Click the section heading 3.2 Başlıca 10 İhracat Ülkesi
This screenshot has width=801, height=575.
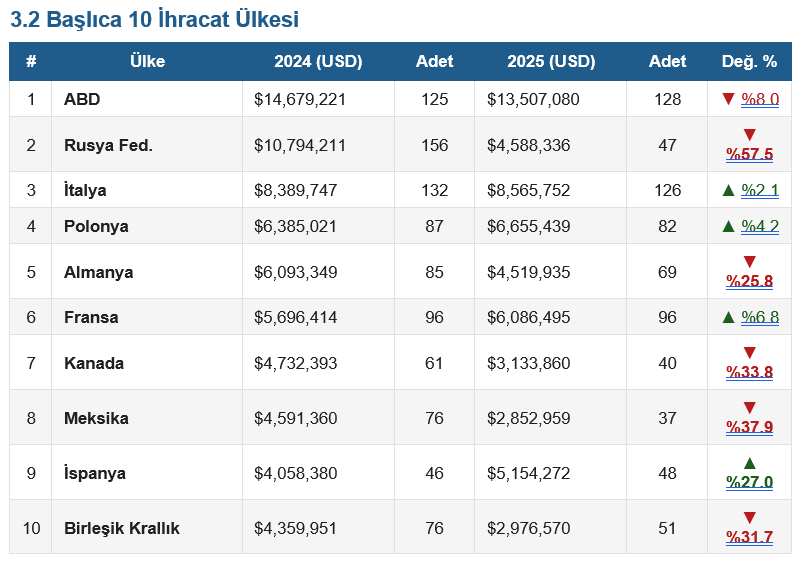point(154,19)
